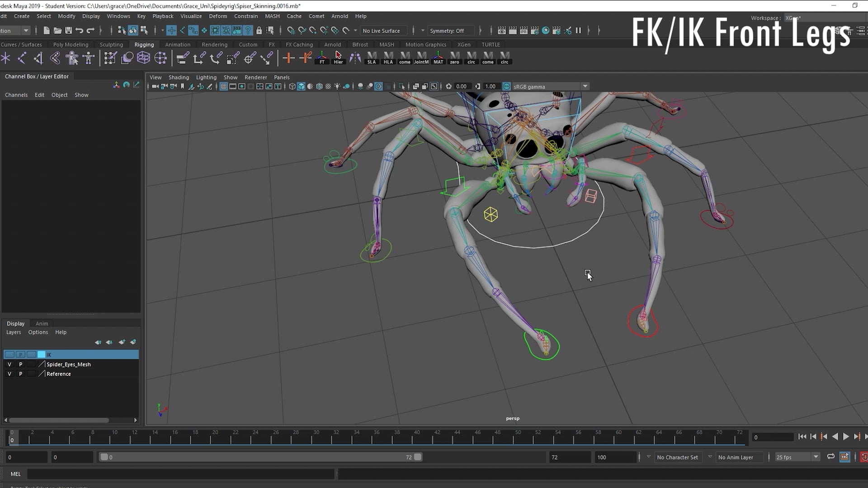Screen dimensions: 868x488
Task: Open the 25 fps playback speed dropdown
Action: [x=816, y=457]
